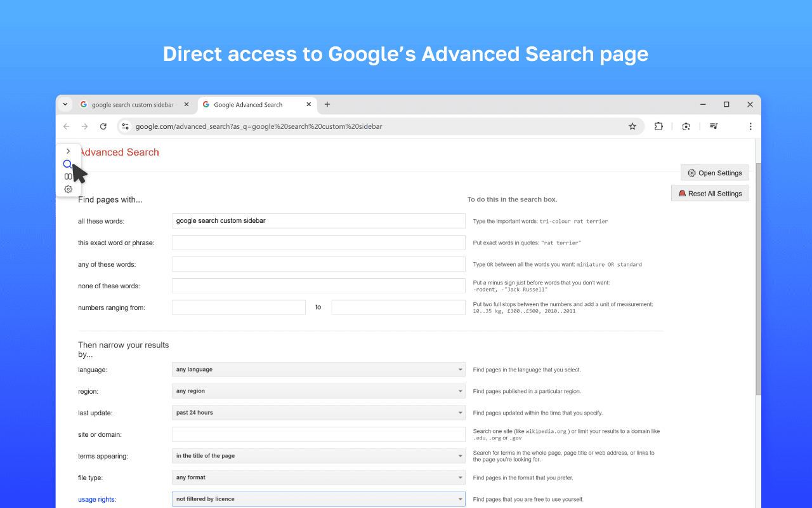
Task: Open the usage rights licence dropdown
Action: pos(318,499)
